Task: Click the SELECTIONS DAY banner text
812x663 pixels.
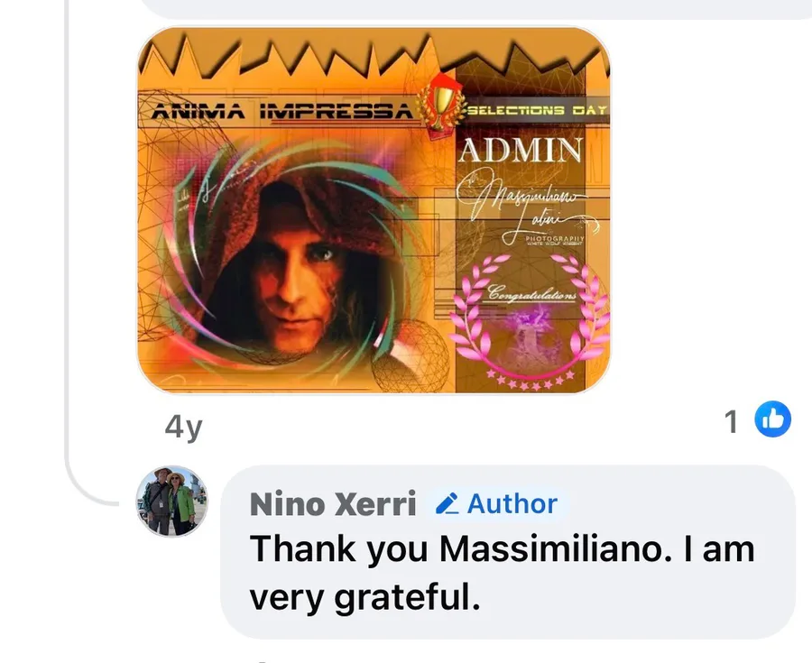Action: [537, 110]
